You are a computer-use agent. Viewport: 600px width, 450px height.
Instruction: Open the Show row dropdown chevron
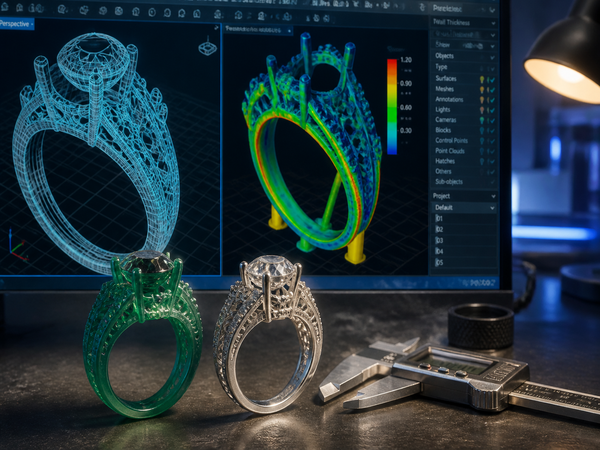492,46
